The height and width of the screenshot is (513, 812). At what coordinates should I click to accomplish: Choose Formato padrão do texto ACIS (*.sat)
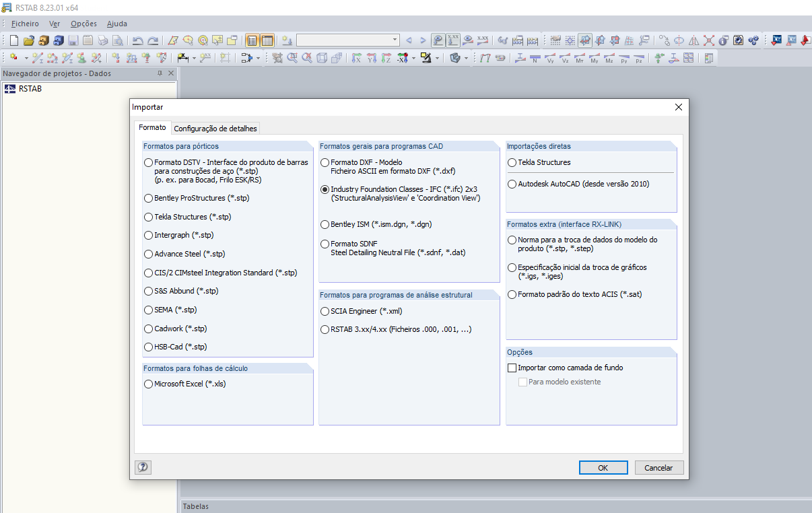point(512,294)
